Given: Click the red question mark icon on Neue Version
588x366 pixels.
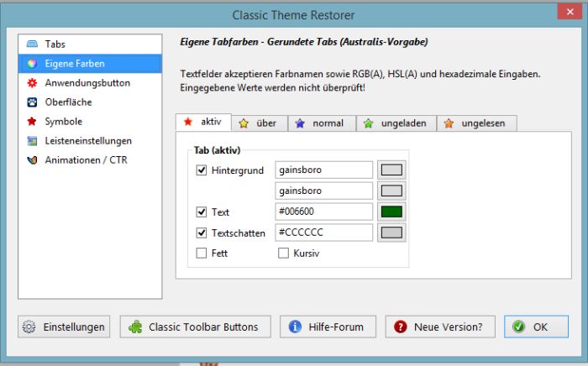Looking at the screenshot, I should point(400,327).
